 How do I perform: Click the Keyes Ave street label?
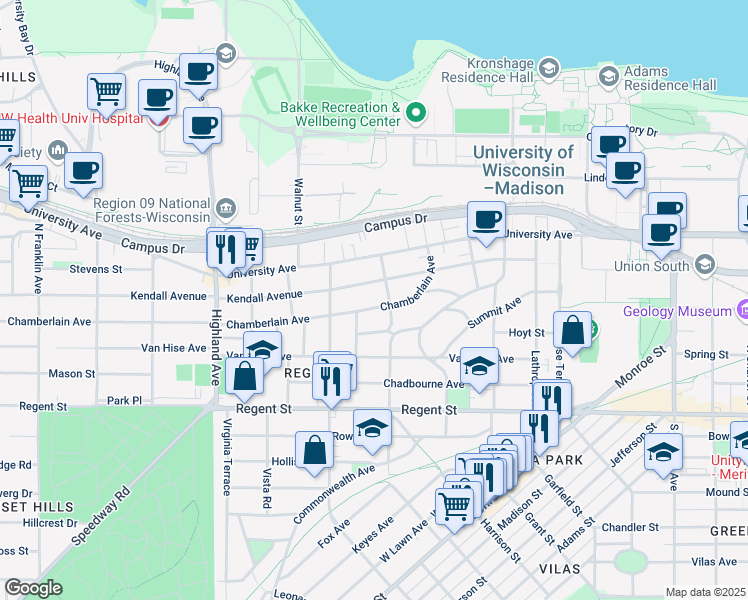coord(373,535)
